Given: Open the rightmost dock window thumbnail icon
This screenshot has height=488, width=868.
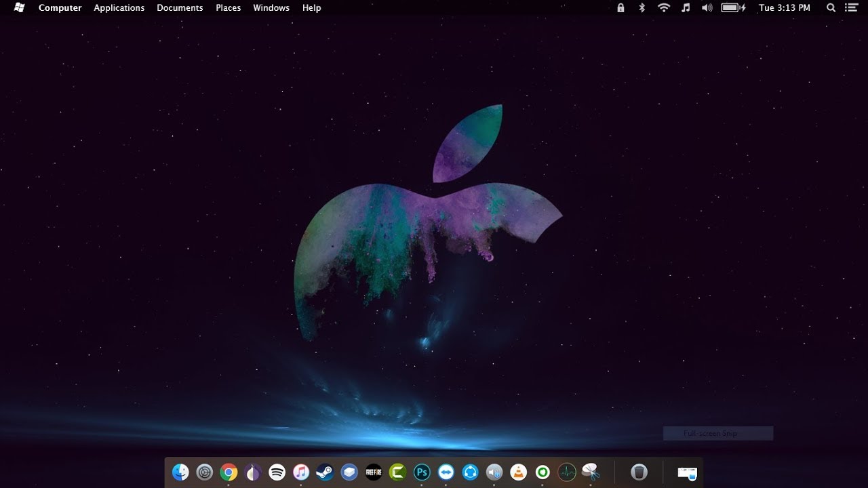Looking at the screenshot, I should [x=687, y=473].
